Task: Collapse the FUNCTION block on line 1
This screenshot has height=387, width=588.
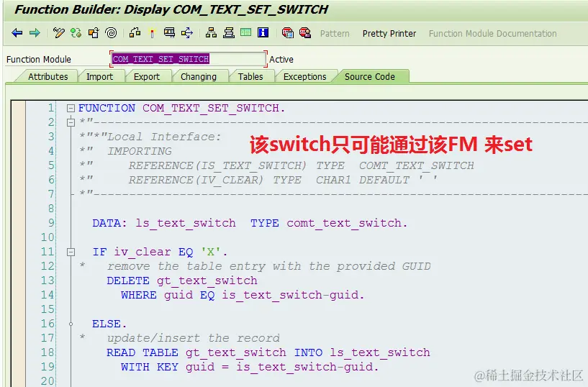Action: pyautogui.click(x=71, y=109)
